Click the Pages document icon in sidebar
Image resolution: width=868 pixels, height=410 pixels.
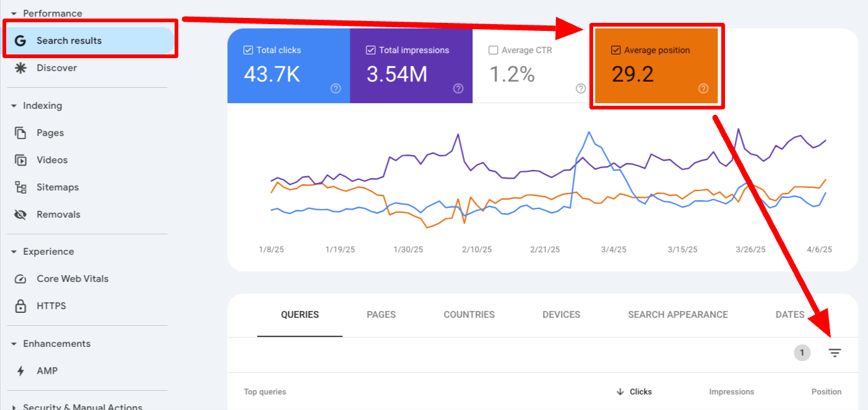pyautogui.click(x=20, y=133)
